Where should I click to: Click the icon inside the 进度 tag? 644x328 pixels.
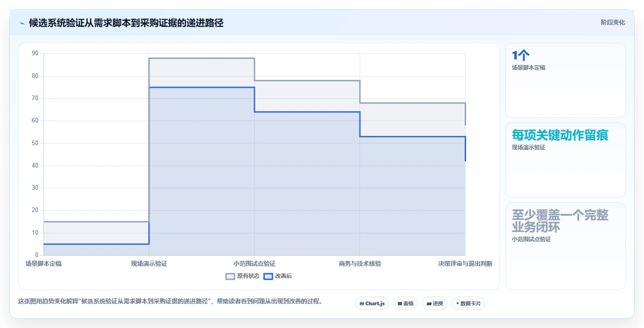429,303
